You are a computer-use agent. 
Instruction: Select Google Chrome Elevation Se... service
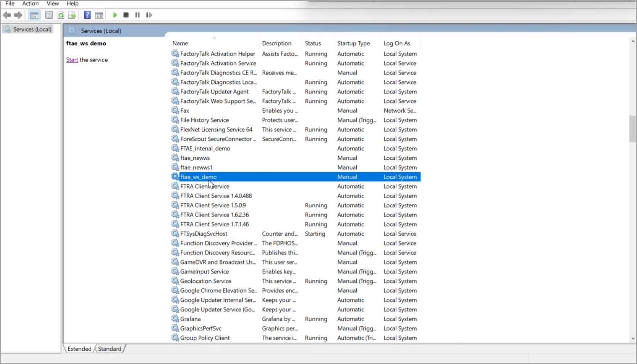point(295,290)
